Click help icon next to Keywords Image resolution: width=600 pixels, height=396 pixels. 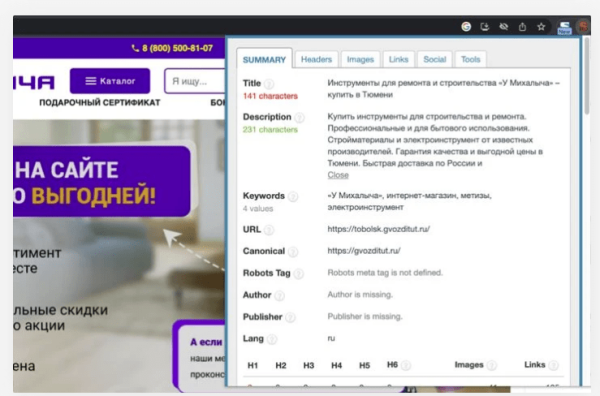(x=293, y=197)
